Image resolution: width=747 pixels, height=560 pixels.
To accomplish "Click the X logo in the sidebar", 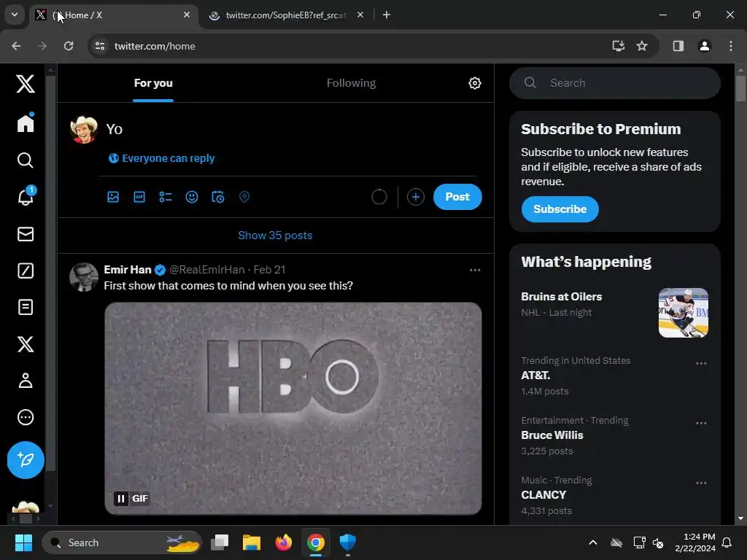I will point(26,84).
